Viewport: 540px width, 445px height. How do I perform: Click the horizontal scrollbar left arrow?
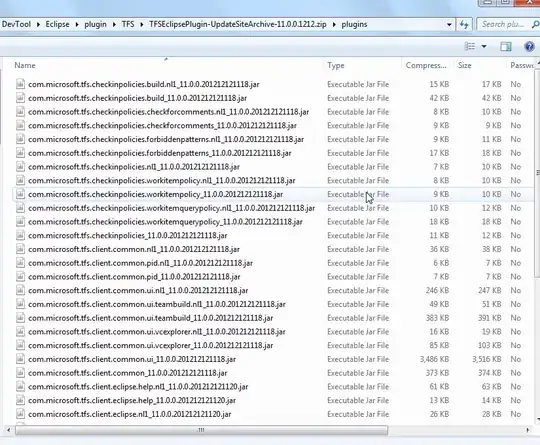click(x=8, y=430)
